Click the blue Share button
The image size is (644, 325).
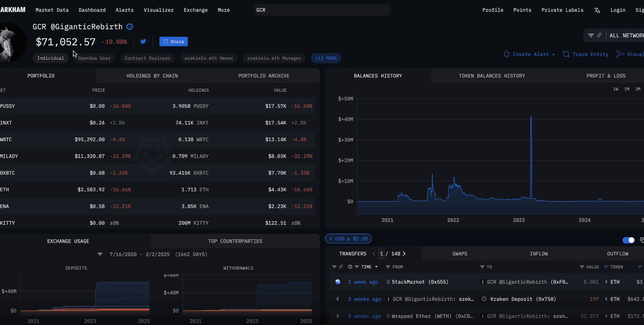[174, 42]
